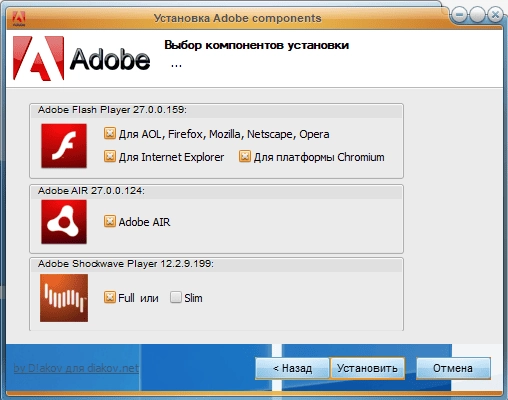This screenshot has width=508, height=400.
Task: Uncheck Flash for AOL, Firefox, Mozilla, Netscape, Opera
Action: [110, 133]
